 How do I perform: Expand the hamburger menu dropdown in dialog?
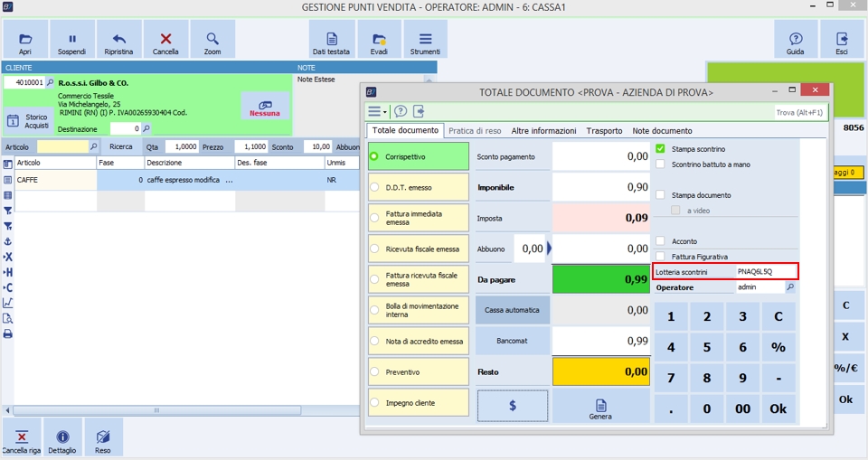[377, 111]
